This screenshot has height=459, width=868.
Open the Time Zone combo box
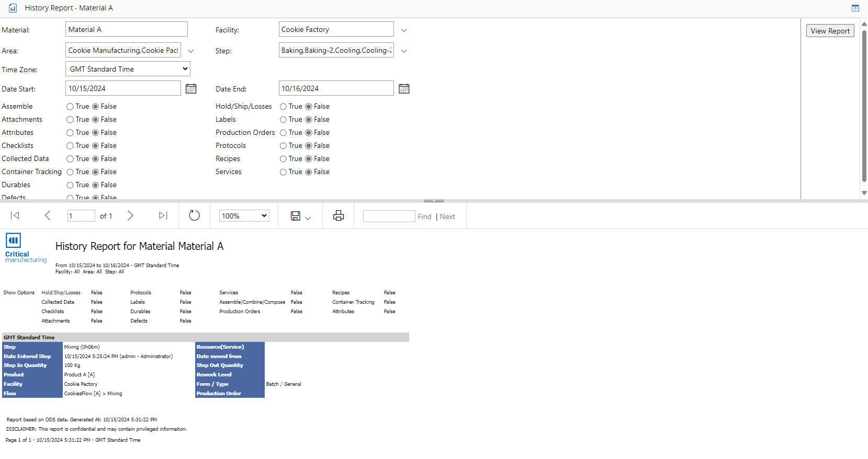coord(128,69)
